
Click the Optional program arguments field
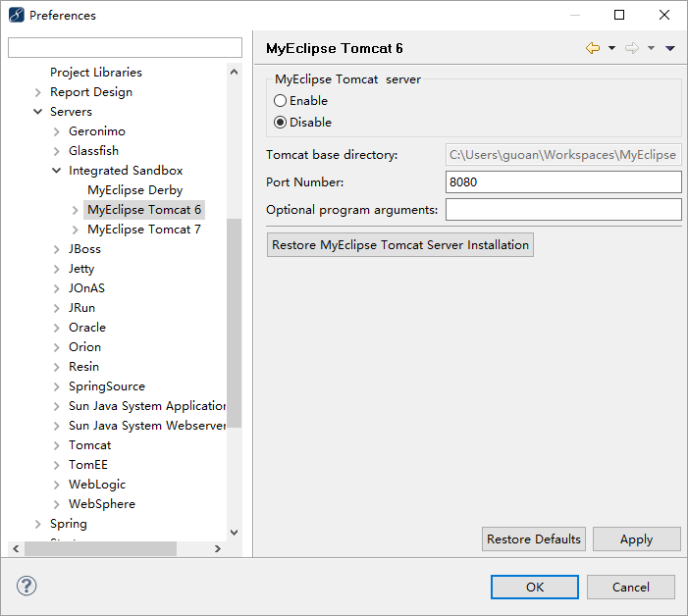click(563, 210)
